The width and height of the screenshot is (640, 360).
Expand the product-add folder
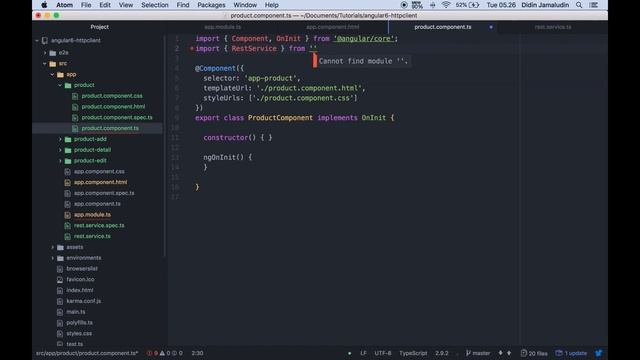click(60, 139)
